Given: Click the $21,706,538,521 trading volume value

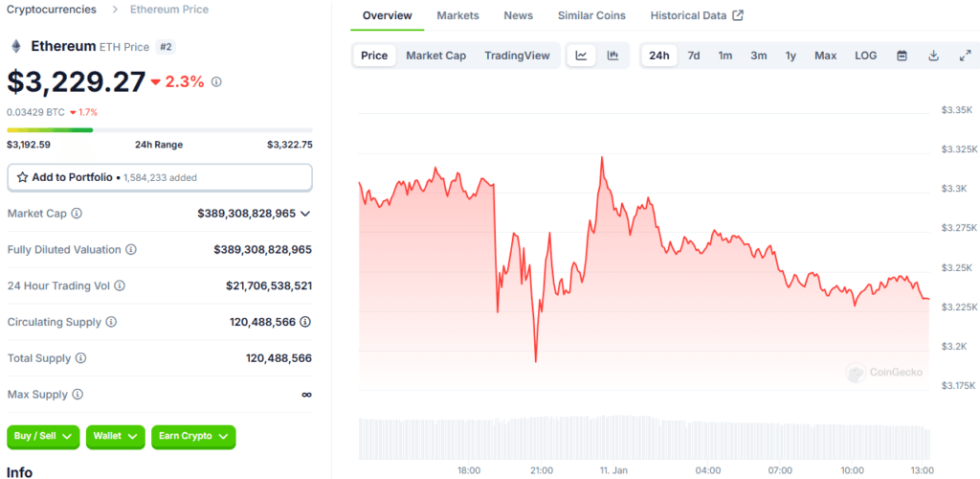Looking at the screenshot, I should tap(269, 285).
